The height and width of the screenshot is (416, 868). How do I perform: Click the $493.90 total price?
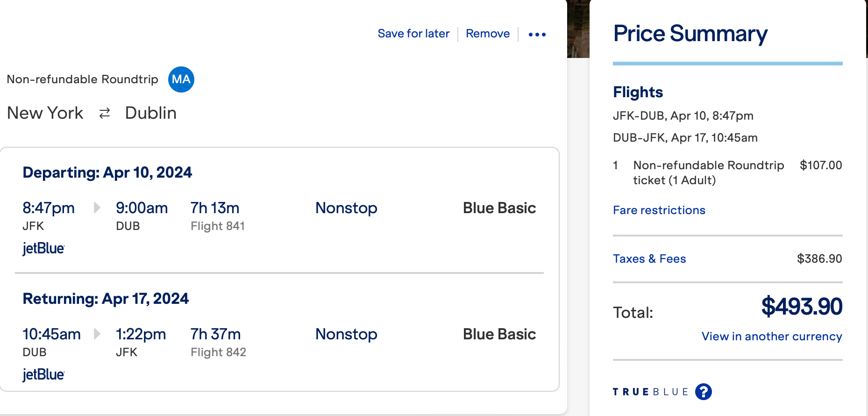coord(802,307)
